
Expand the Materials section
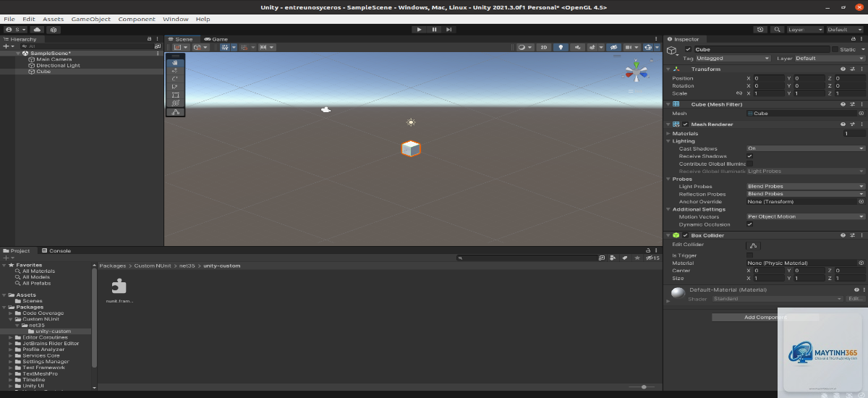[x=668, y=133]
